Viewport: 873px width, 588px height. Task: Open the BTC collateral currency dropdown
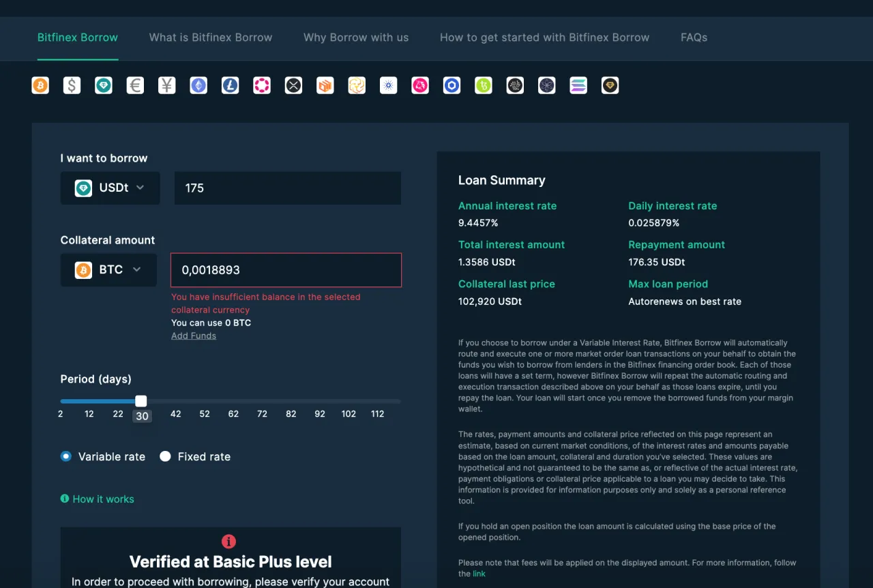pos(108,270)
